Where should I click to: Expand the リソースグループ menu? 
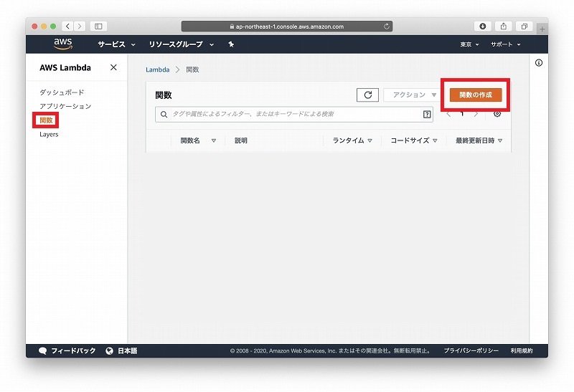(x=182, y=44)
